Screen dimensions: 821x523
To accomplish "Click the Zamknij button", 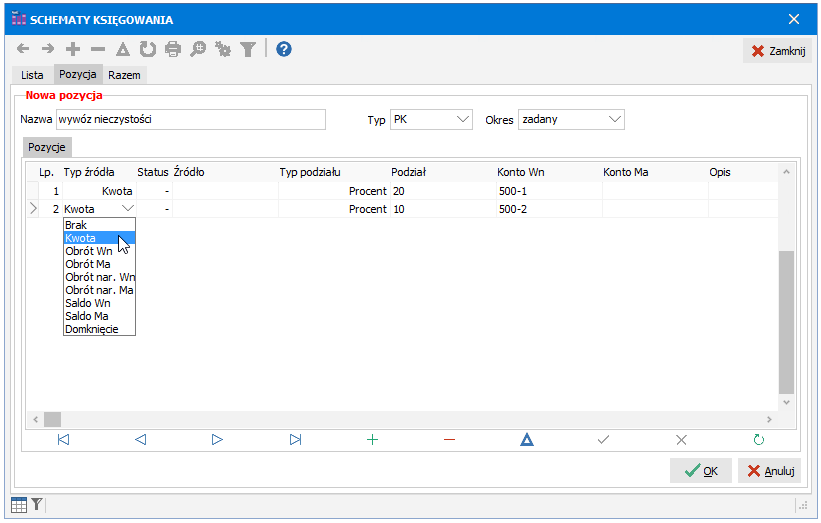I will click(x=778, y=51).
